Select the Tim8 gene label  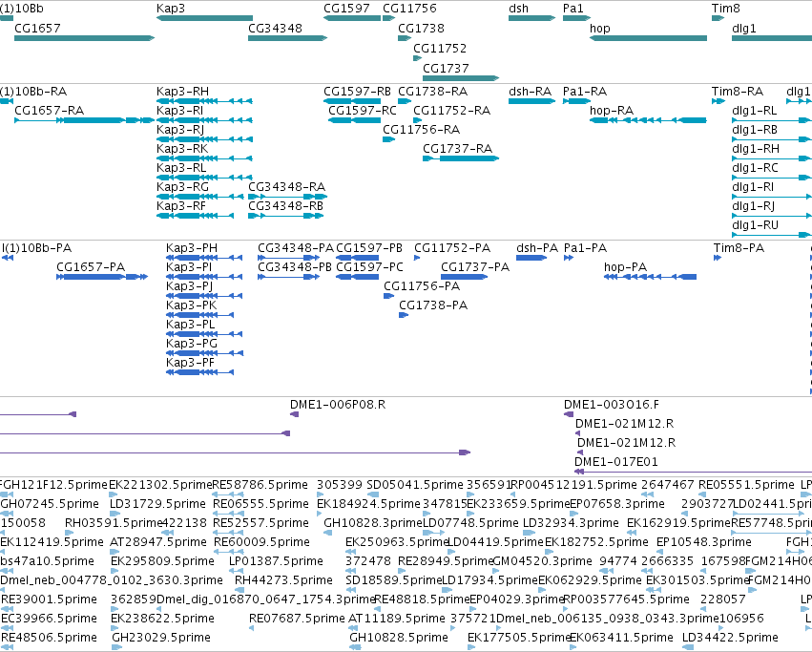tap(725, 9)
